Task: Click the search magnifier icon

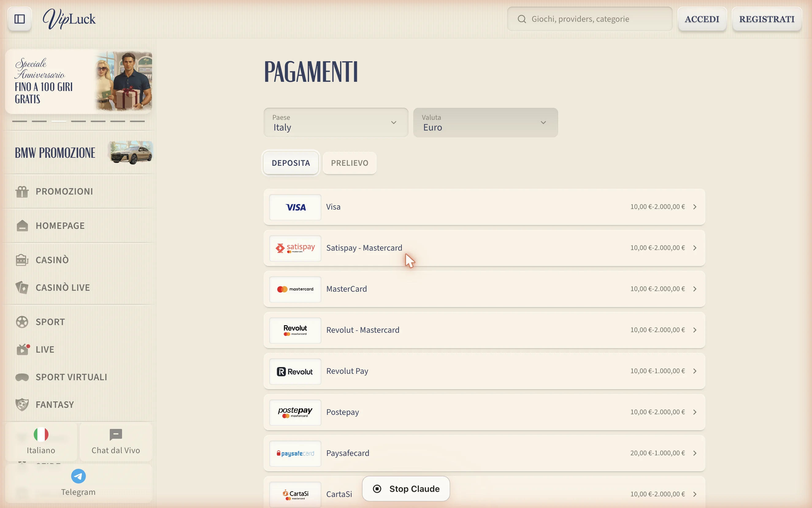Action: [522, 19]
